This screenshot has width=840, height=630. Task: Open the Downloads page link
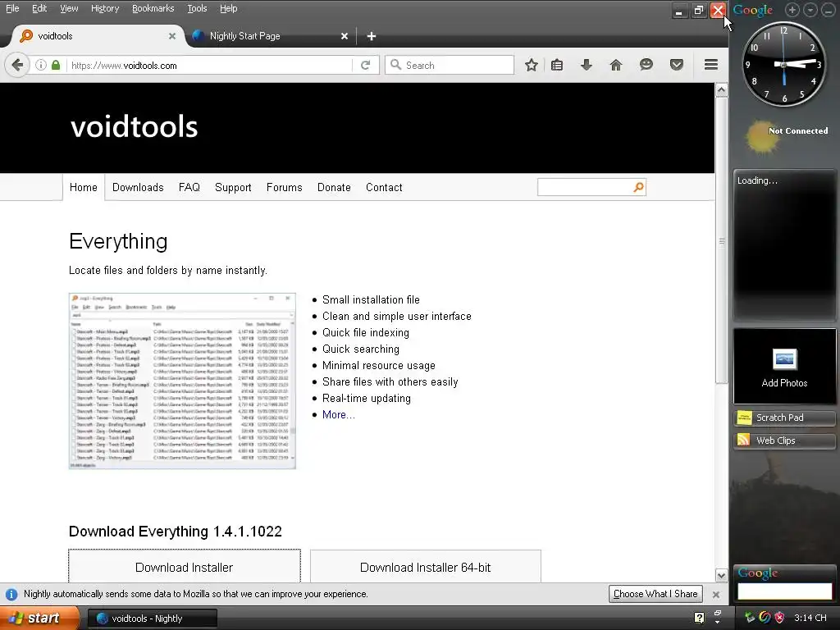[x=138, y=188]
